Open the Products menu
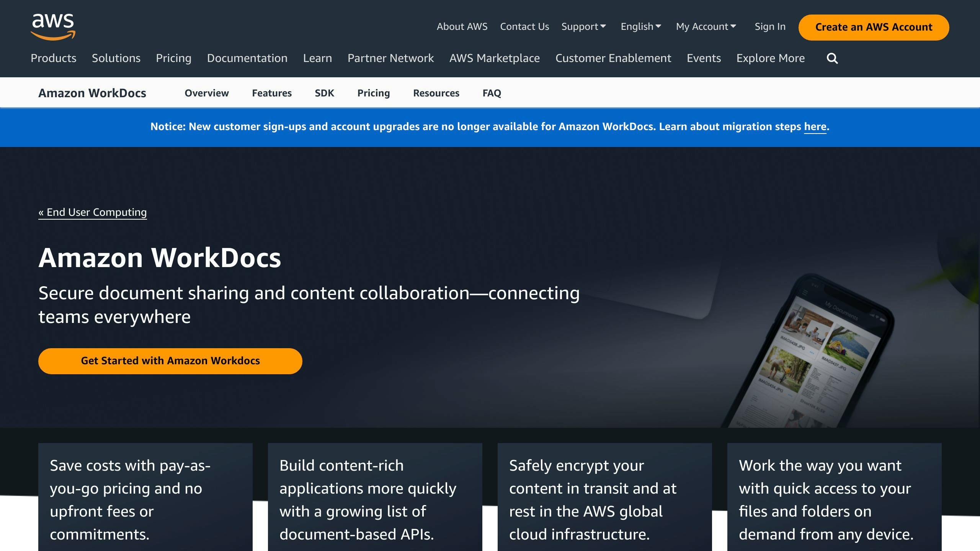 [54, 58]
